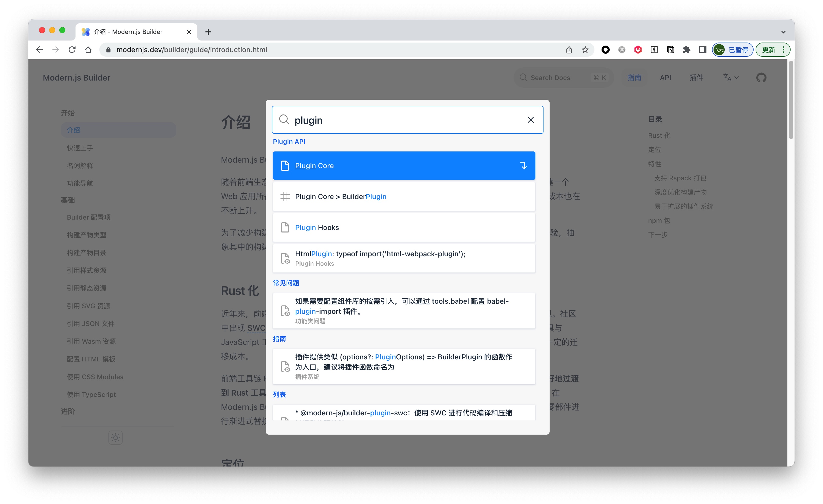Switch to the API nav tab

click(665, 77)
